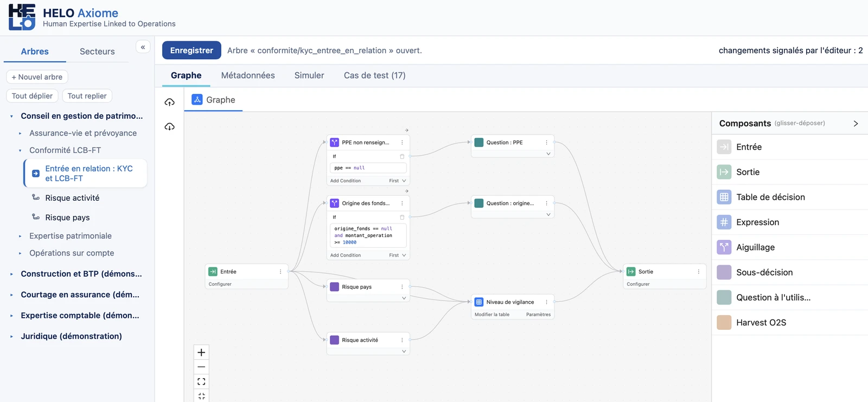Switch to the Secteurs tab
Screen dimensions: 868x402
pos(97,52)
